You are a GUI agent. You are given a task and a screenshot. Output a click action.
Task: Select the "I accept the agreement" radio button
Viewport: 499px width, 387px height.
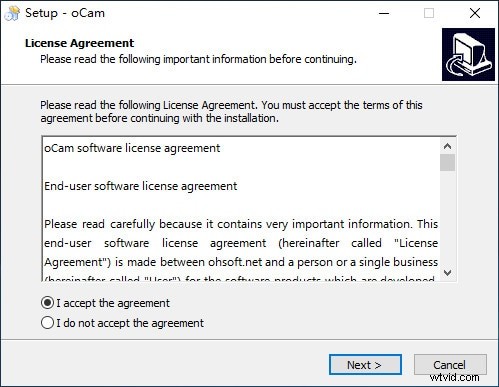click(47, 303)
